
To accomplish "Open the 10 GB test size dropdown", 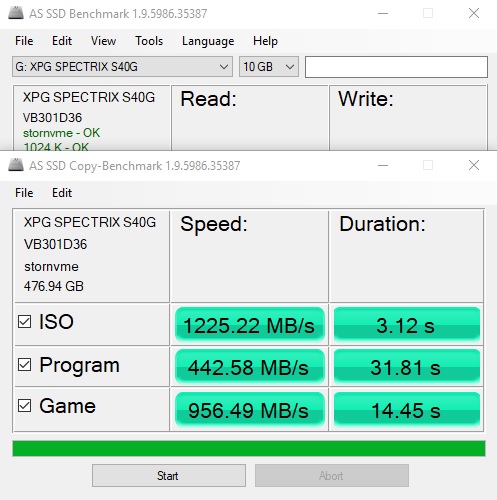I will [269, 67].
